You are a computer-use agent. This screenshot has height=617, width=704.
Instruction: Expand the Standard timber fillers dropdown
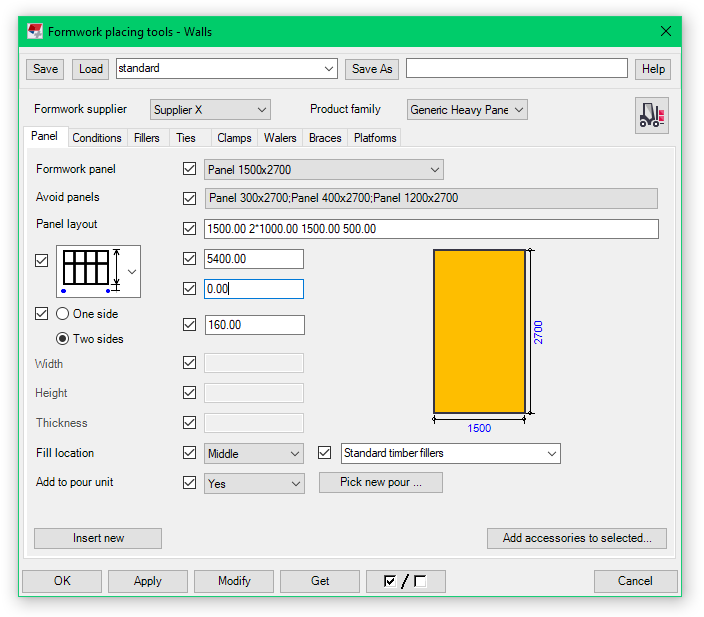coord(450,454)
